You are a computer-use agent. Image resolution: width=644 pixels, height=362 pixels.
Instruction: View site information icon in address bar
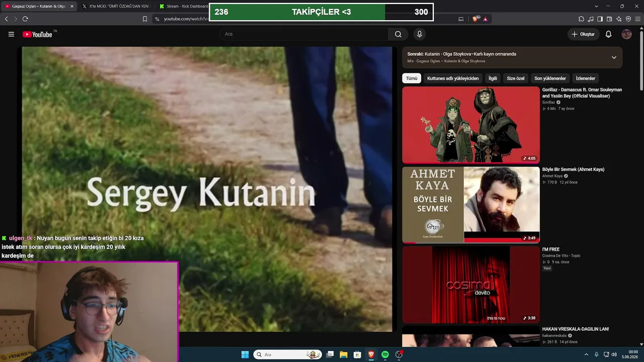click(157, 19)
